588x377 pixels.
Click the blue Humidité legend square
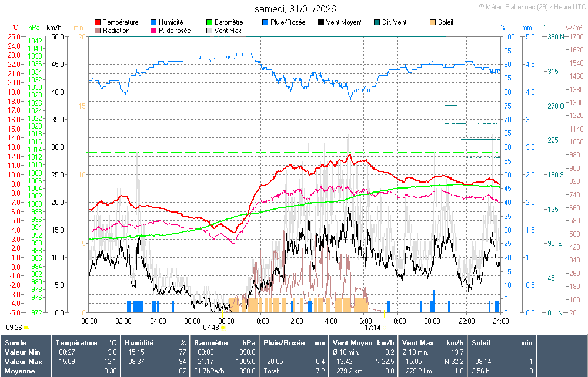click(153, 22)
